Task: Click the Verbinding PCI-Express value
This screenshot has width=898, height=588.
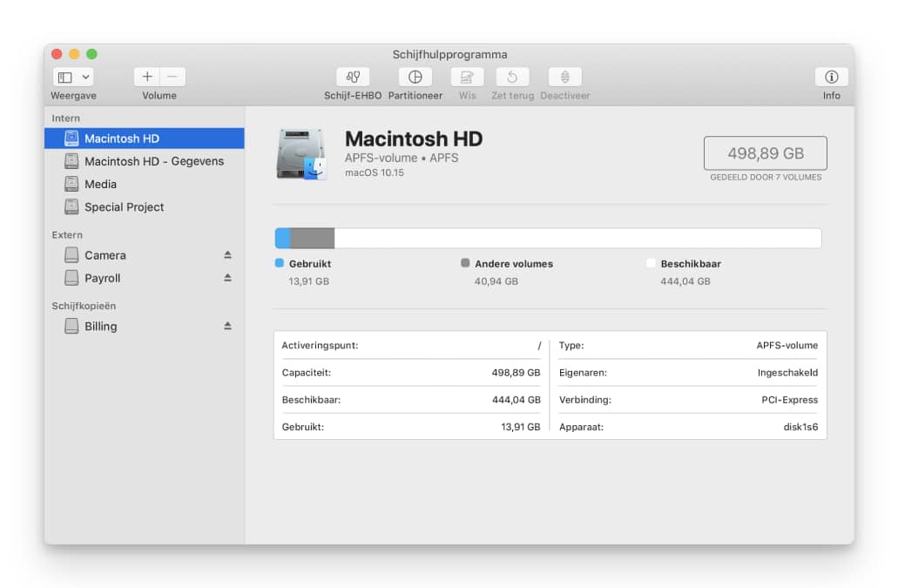Action: 789,400
